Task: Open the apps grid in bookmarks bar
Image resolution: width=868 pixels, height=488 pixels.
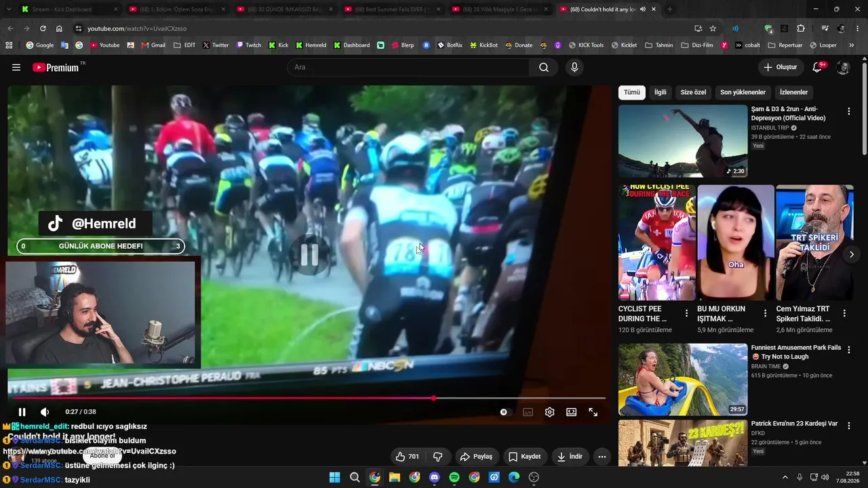Action: [9, 45]
